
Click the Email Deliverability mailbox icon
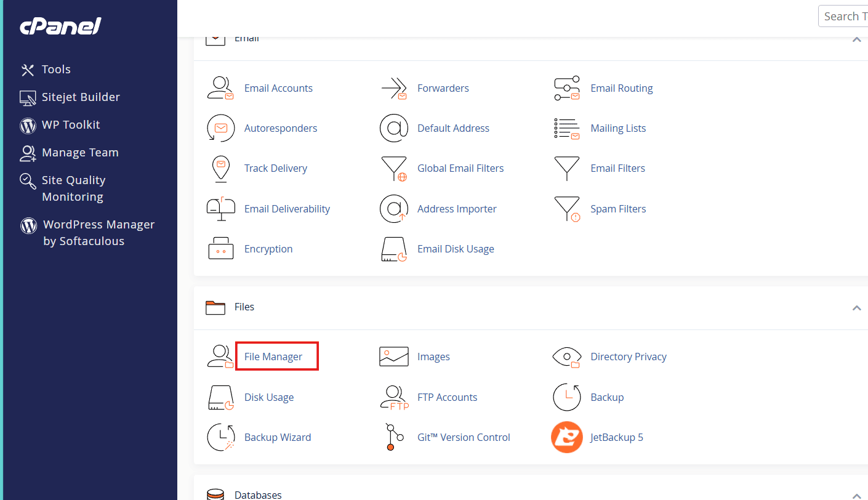coord(220,209)
